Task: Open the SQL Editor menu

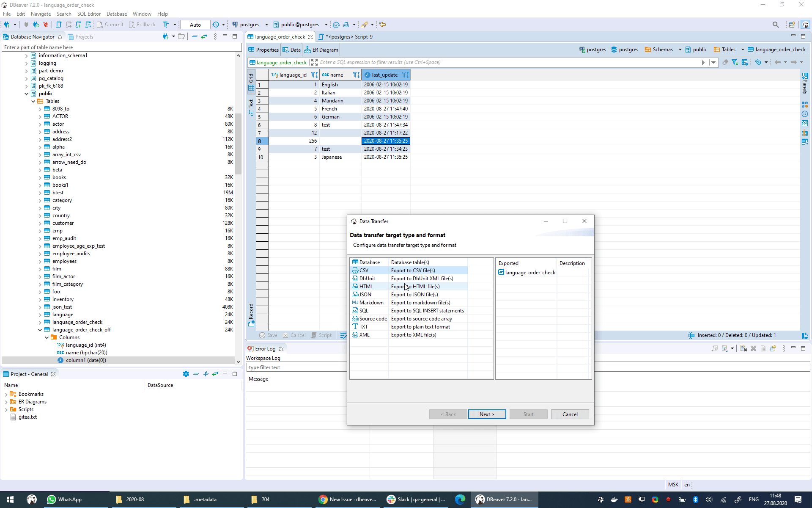Action: click(89, 14)
